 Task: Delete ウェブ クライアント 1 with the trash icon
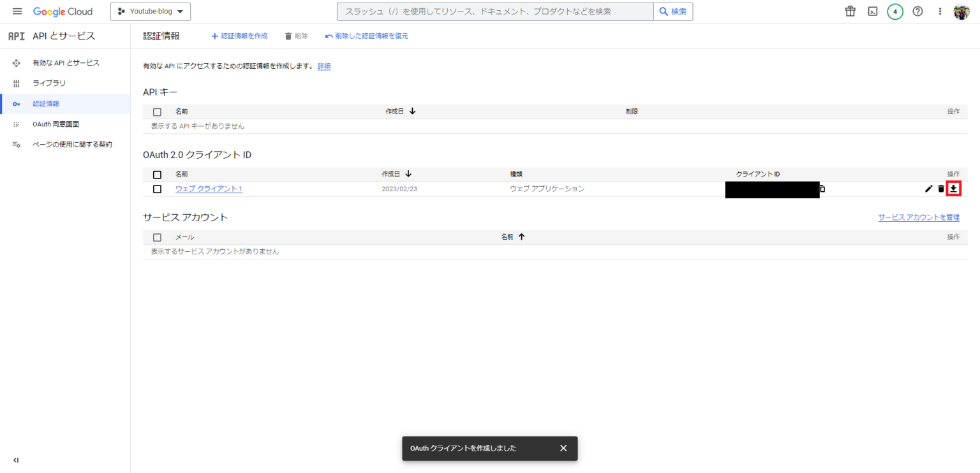[x=941, y=188]
